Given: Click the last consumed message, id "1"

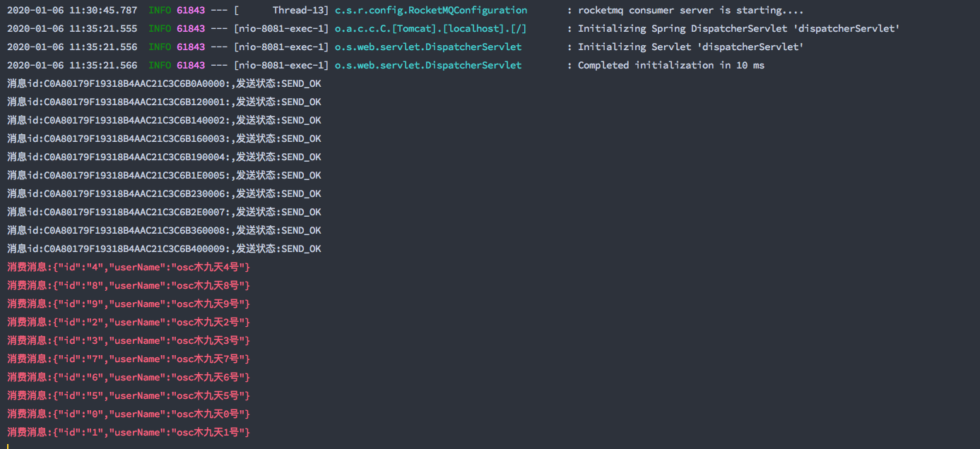Looking at the screenshot, I should point(129,433).
